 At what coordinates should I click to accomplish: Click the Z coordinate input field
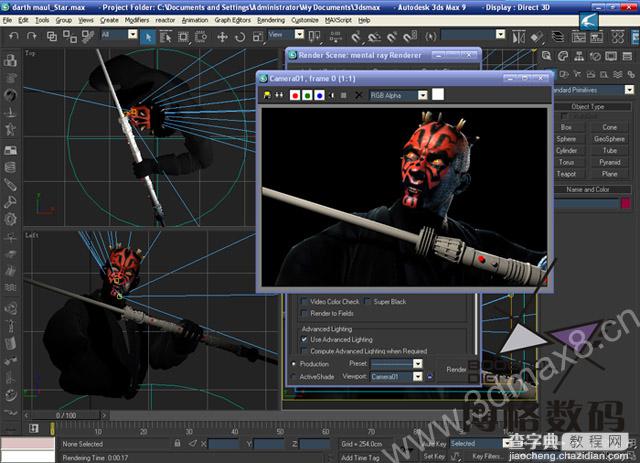[314, 443]
